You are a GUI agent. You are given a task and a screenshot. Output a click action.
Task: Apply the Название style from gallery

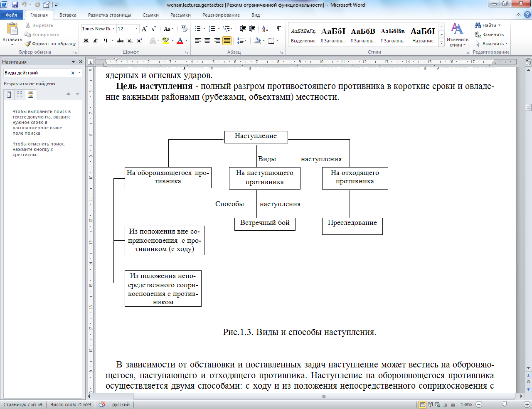pyautogui.click(x=423, y=35)
